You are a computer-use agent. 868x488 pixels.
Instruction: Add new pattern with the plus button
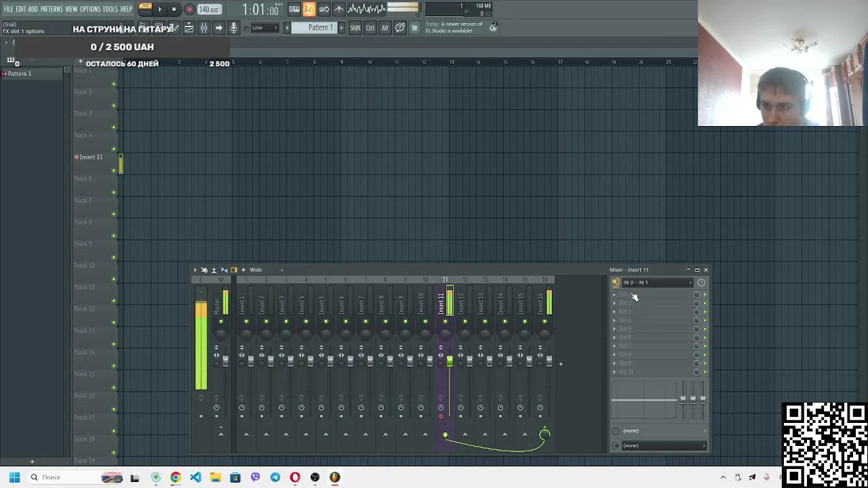341,28
